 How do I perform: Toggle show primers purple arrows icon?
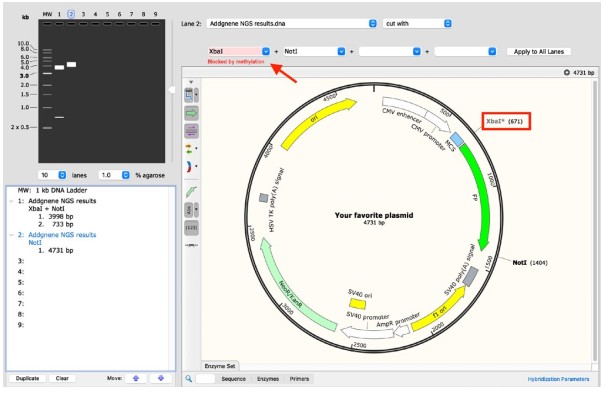point(191,131)
